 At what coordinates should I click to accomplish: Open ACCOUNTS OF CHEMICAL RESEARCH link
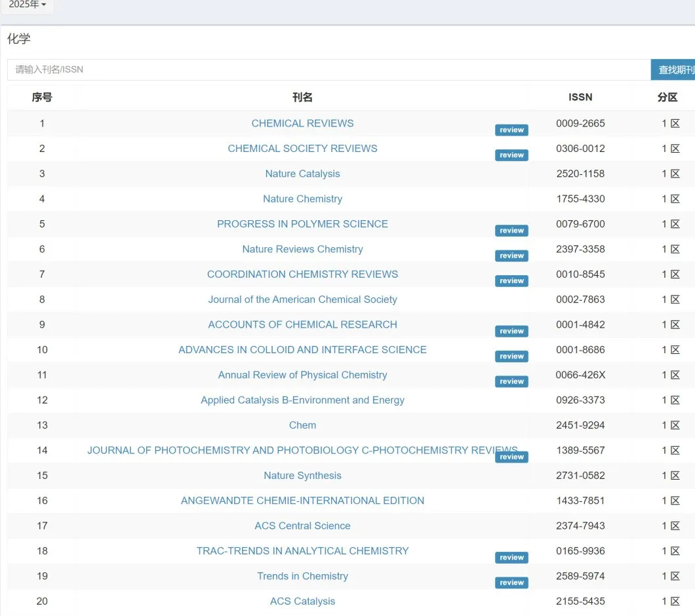click(x=302, y=324)
